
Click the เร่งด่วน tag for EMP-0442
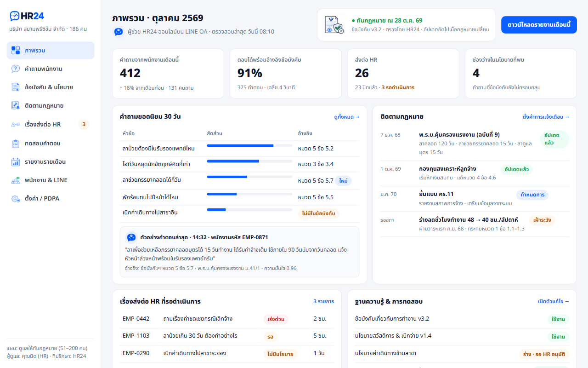[x=276, y=319]
